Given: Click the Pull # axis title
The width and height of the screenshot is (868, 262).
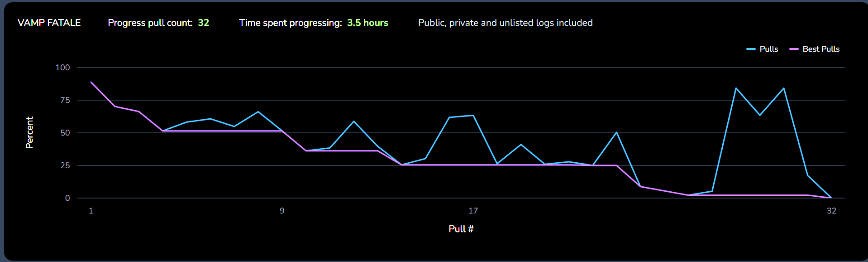Looking at the screenshot, I should 461,229.
